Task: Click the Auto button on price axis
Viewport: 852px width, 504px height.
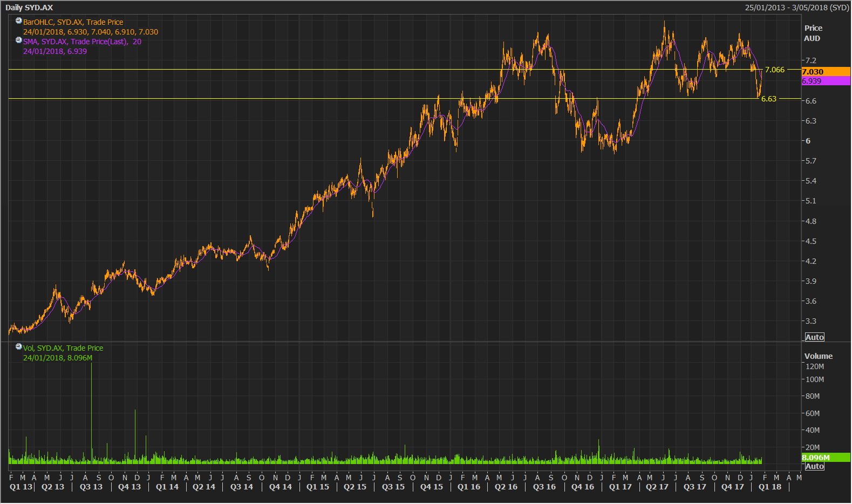Action: click(815, 337)
